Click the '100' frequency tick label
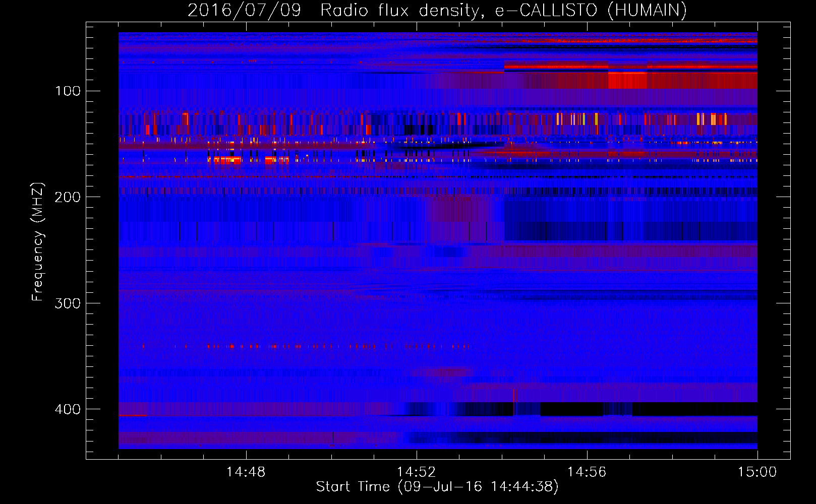The height and width of the screenshot is (504, 816). (x=68, y=91)
